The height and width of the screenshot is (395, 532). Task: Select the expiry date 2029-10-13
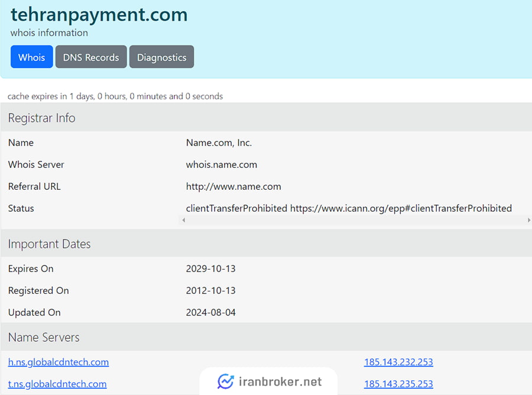click(x=210, y=268)
